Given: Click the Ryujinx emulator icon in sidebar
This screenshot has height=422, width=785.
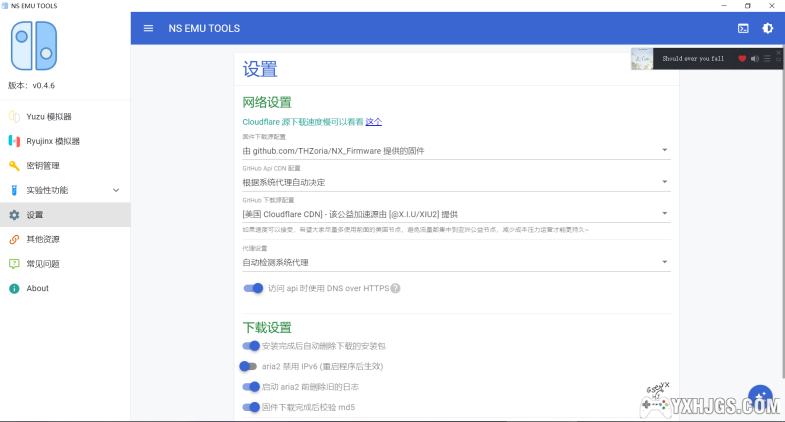Looking at the screenshot, I should (14, 141).
